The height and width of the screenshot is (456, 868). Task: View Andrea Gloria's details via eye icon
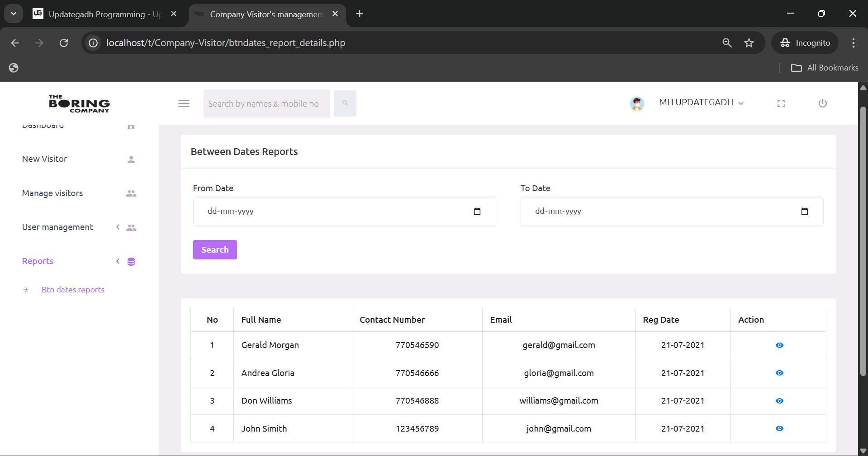click(x=779, y=373)
